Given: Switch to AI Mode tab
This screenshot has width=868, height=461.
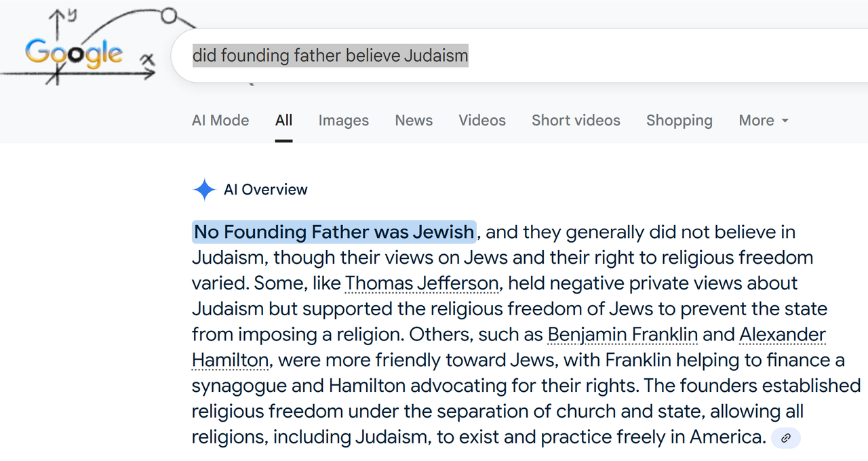Looking at the screenshot, I should 220,121.
